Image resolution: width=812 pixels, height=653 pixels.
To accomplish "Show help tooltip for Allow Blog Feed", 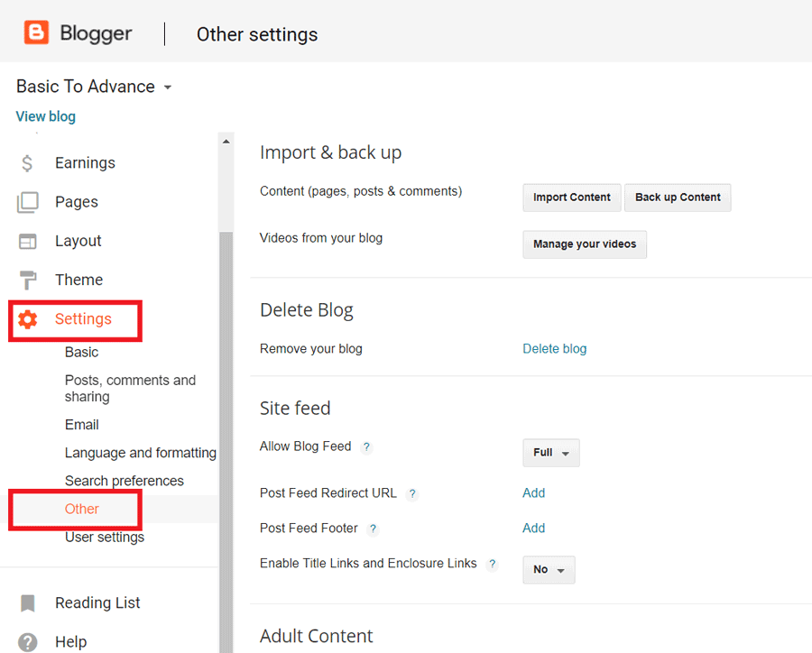I will click(x=366, y=446).
